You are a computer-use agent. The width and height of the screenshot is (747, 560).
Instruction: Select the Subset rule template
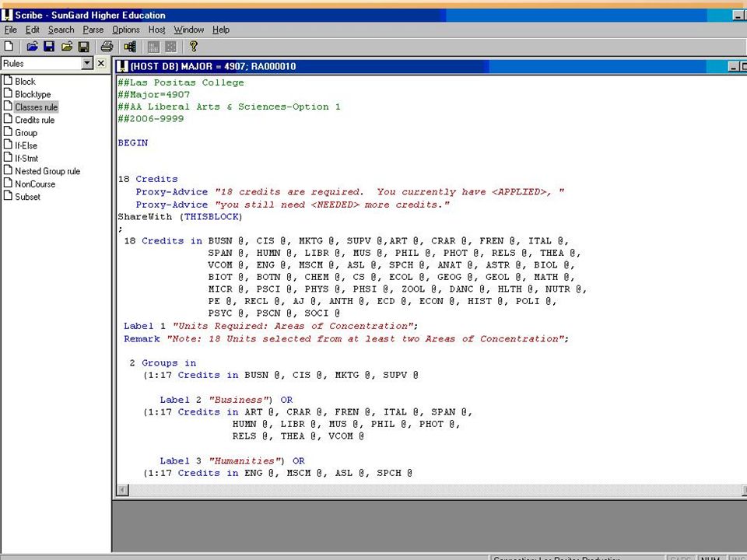[x=27, y=197]
